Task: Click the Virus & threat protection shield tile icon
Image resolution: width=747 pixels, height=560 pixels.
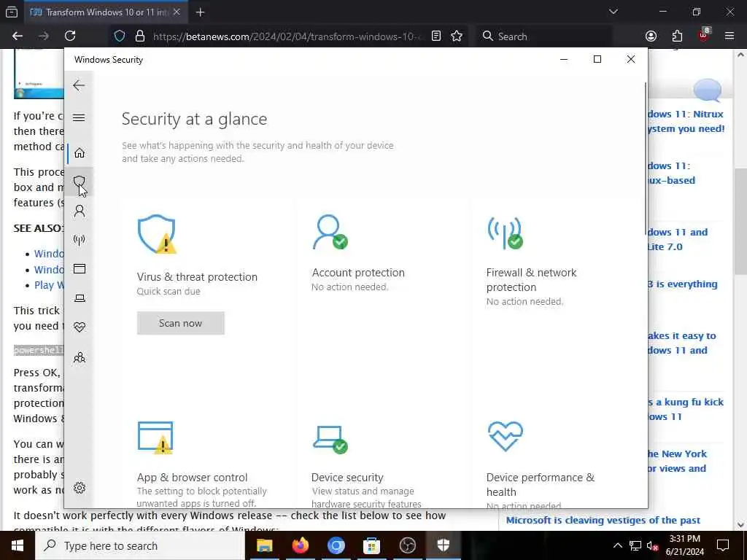Action: [x=157, y=234]
